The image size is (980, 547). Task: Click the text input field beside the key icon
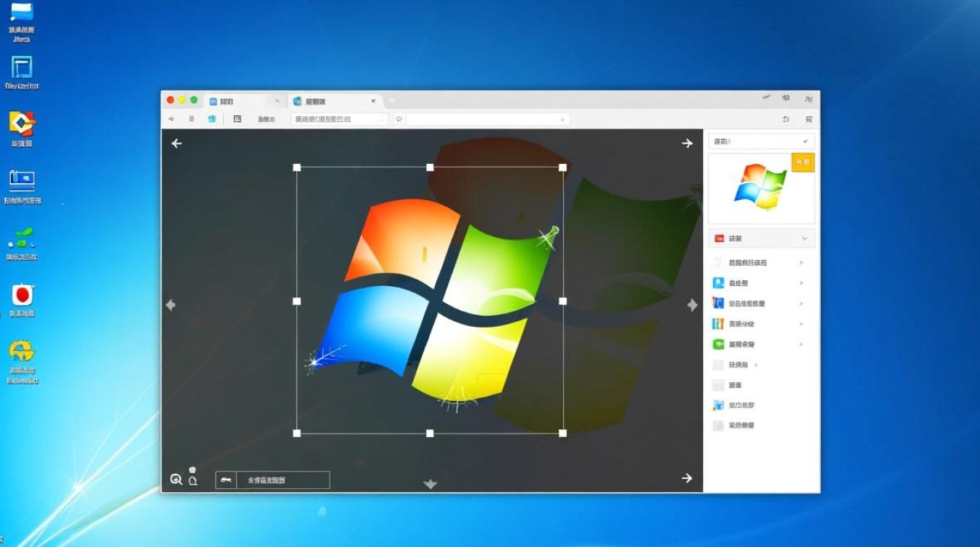coord(284,480)
